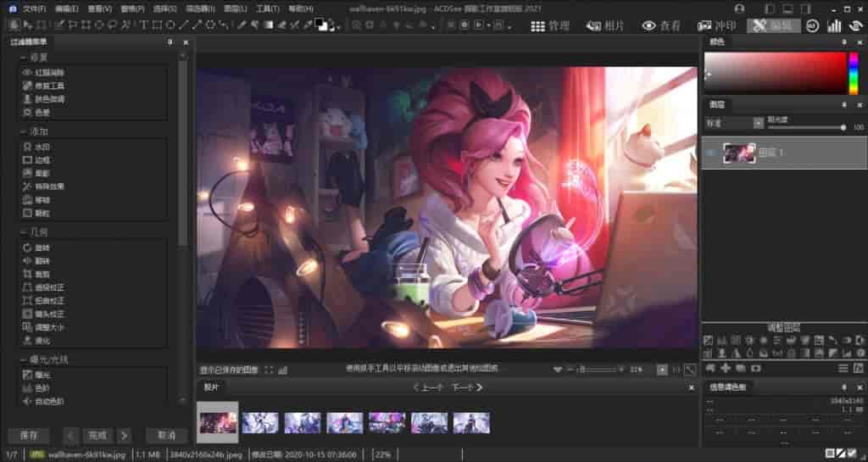Toggle visibility of 图层 1 layer

[x=710, y=153]
